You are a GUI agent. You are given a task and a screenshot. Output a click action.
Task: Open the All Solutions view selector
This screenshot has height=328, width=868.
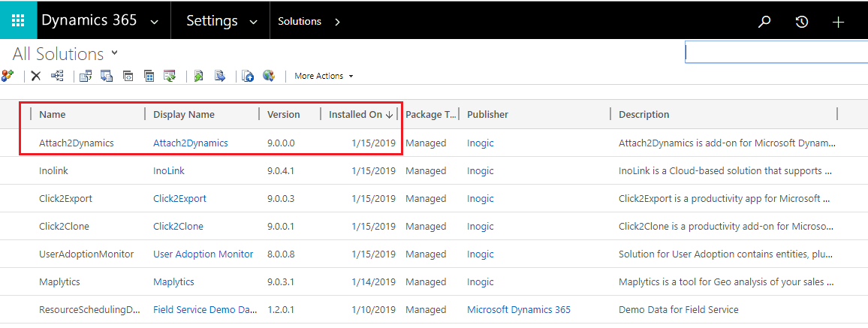point(65,54)
